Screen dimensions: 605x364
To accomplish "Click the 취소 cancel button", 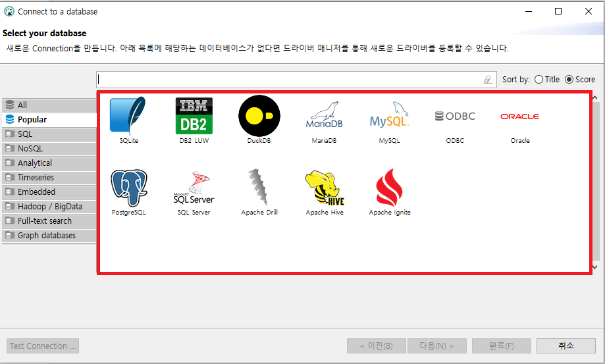I will 566,346.
